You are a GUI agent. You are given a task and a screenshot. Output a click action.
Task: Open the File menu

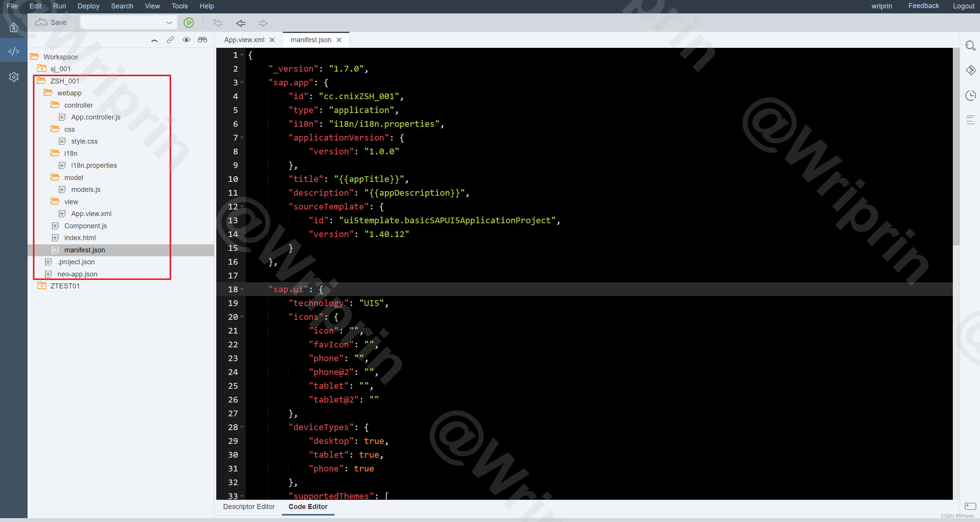(11, 6)
